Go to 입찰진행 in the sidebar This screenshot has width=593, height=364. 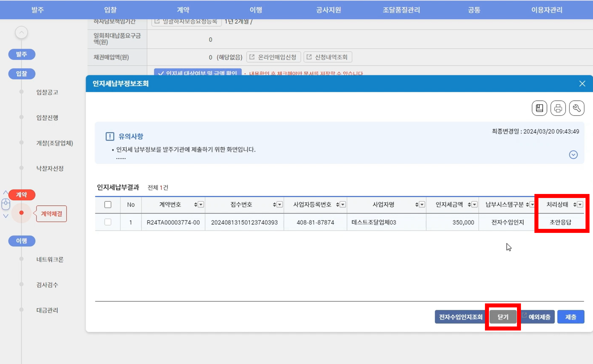47,117
